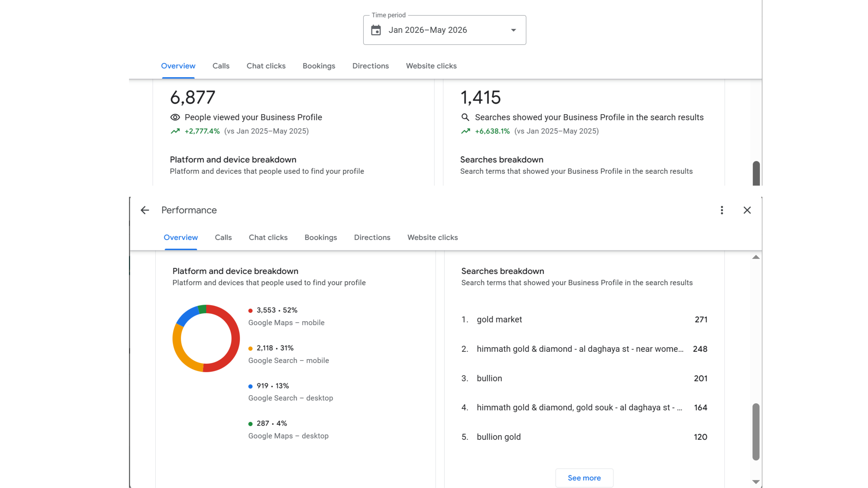Image resolution: width=868 pixels, height=488 pixels.
Task: Click the search term containing 'gold souk'
Action: (579, 407)
